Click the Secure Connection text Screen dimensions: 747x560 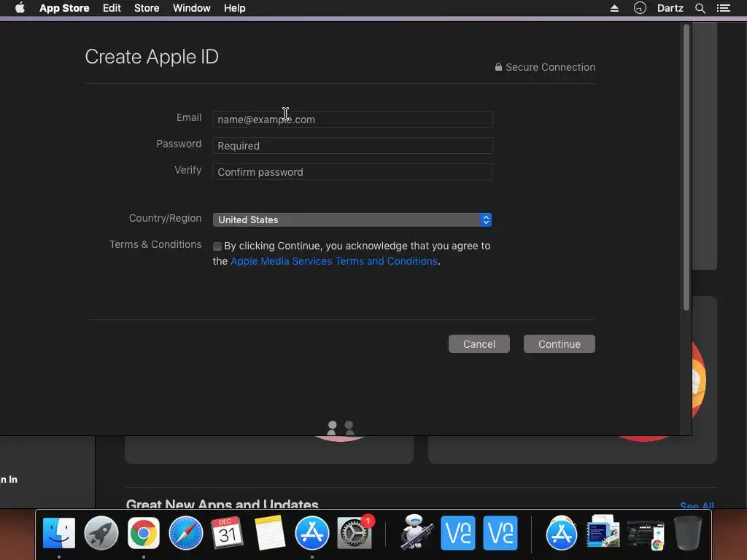pos(550,67)
